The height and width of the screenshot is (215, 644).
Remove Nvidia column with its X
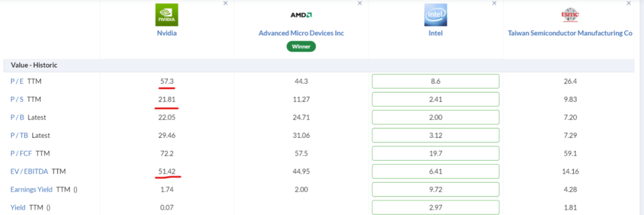point(225,4)
